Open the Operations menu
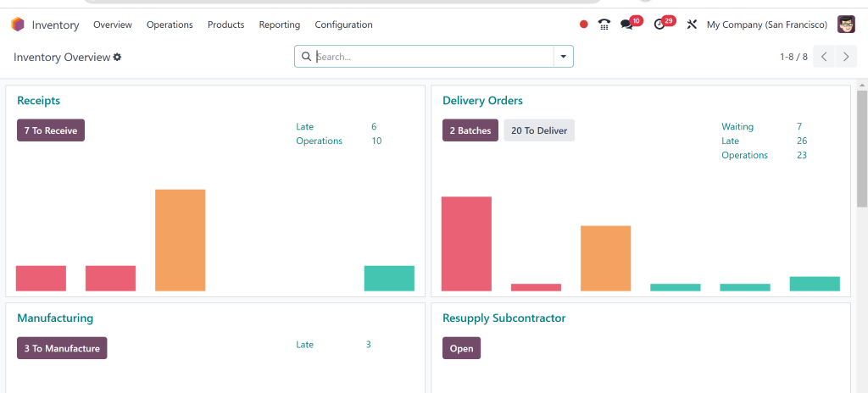The image size is (868, 393). click(170, 25)
